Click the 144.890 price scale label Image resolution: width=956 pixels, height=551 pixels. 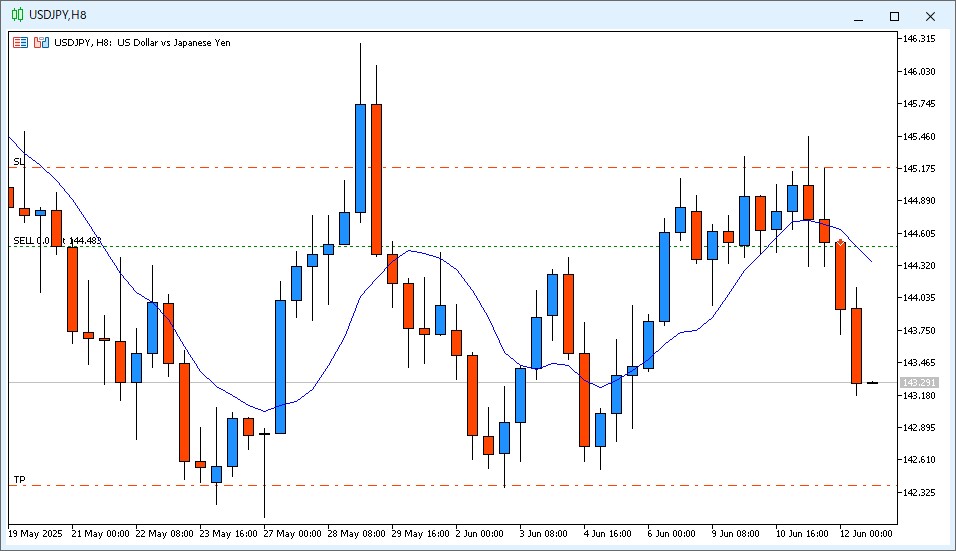(x=919, y=201)
